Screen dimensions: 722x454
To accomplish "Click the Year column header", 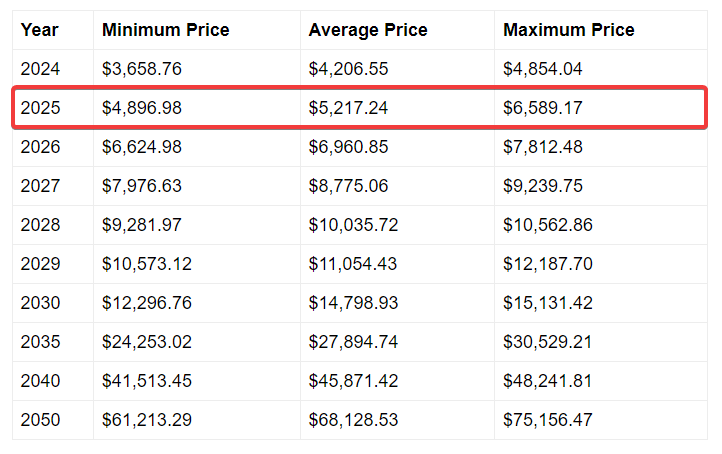I will 39,30.
